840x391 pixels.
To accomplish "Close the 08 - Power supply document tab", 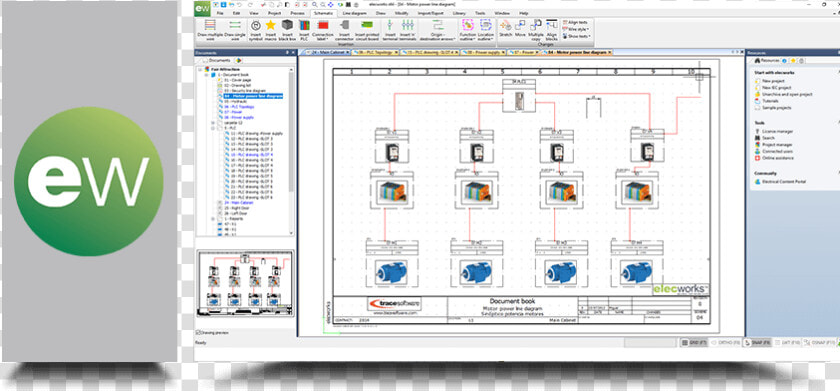I will [x=504, y=52].
